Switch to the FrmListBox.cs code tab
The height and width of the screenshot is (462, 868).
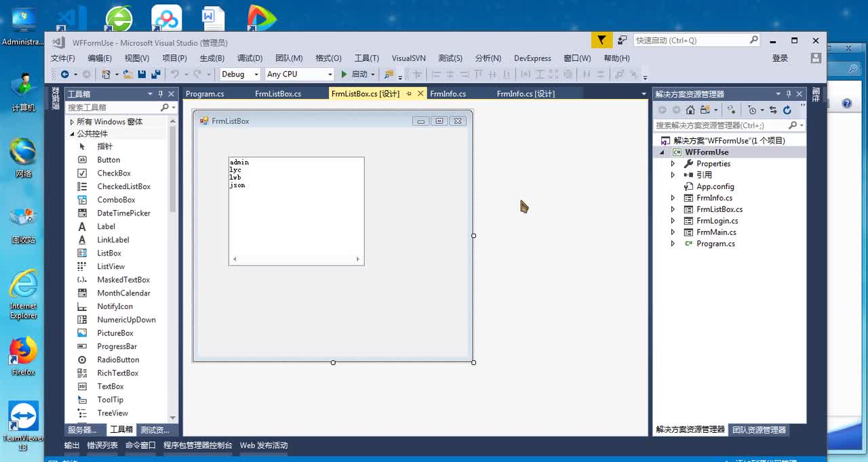click(x=278, y=93)
